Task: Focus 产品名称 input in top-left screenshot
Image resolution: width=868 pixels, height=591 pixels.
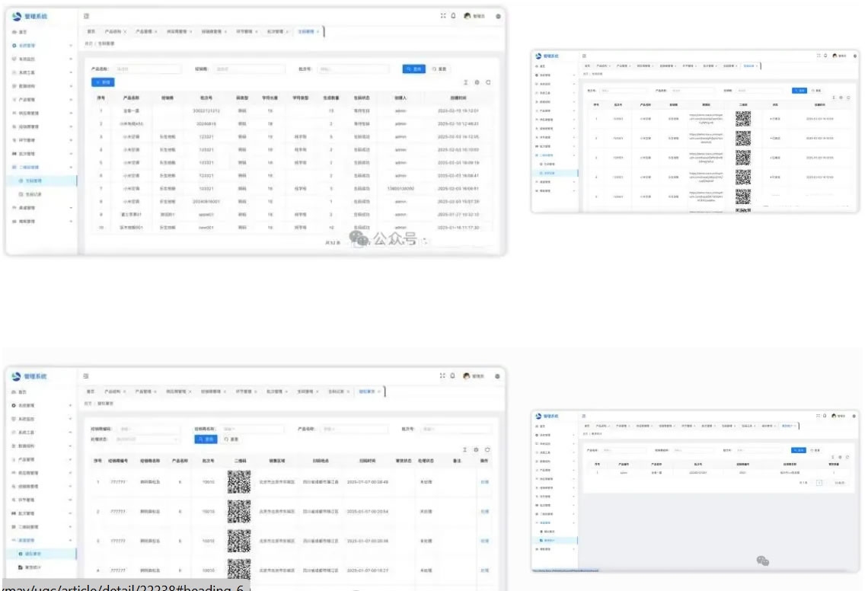Action: (x=147, y=69)
